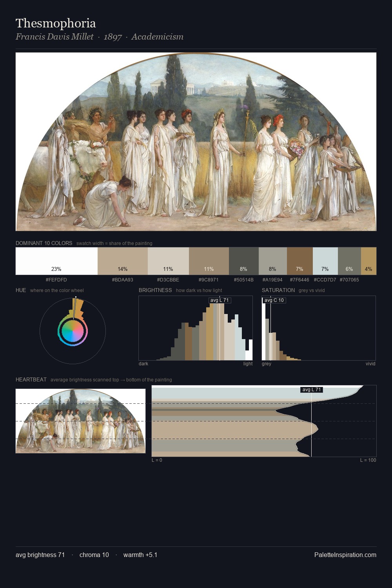Pick the #7F6446 brown swatch
Image resolution: width=392 pixels, height=588 pixels.
[300, 261]
